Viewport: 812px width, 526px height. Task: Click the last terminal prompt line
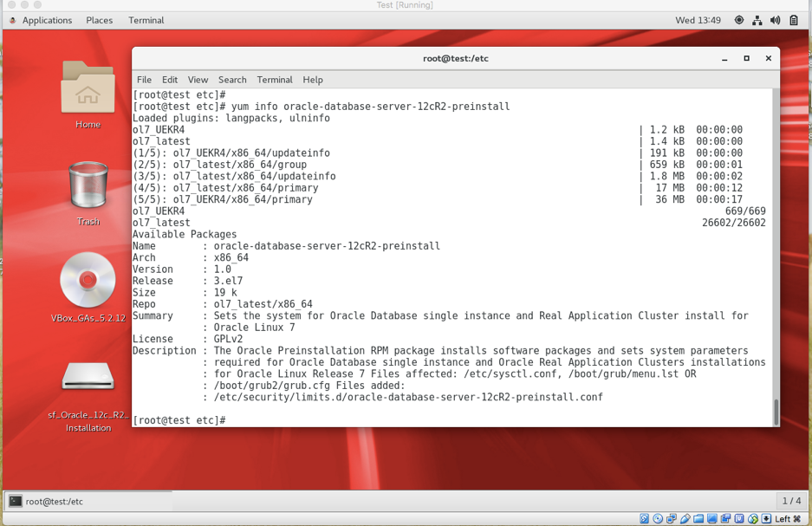(x=179, y=420)
